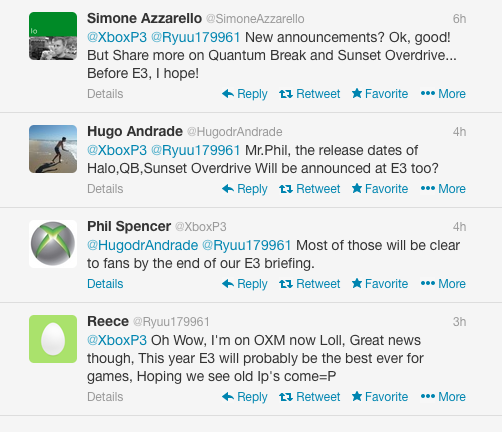Open Phil Spencer's Xbox logo avatar
502x432 pixels.
pyautogui.click(x=53, y=244)
